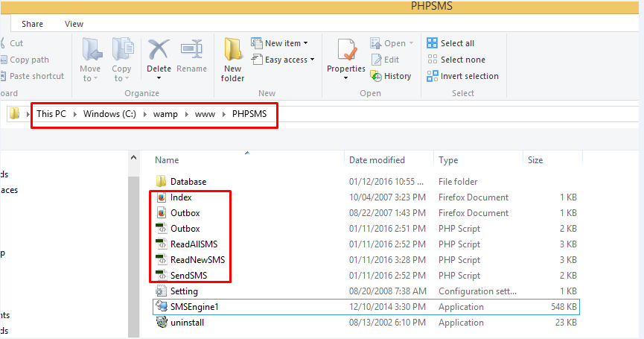Switch to the View ribbon tab
This screenshot has height=339, width=644.
74,24
